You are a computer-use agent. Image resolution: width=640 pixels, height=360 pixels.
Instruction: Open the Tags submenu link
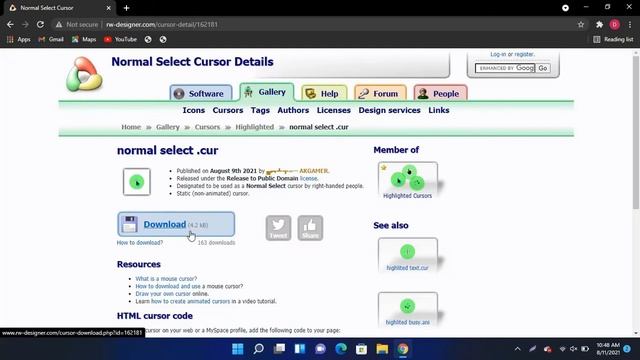(x=260, y=110)
